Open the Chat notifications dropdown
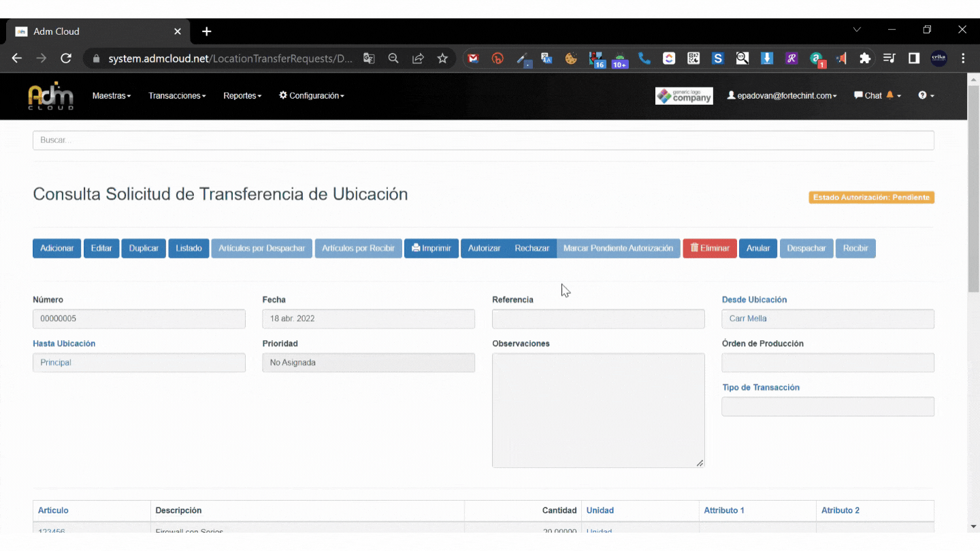 878,96
